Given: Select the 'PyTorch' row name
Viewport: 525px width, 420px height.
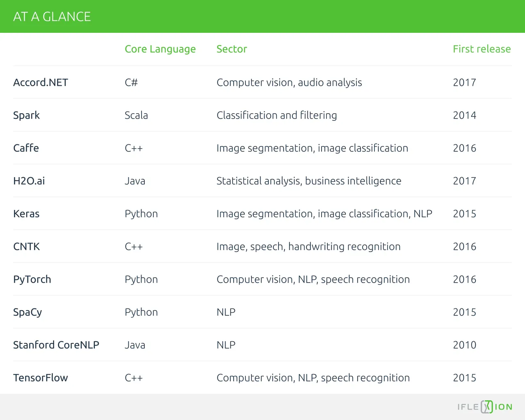Looking at the screenshot, I should (32, 280).
